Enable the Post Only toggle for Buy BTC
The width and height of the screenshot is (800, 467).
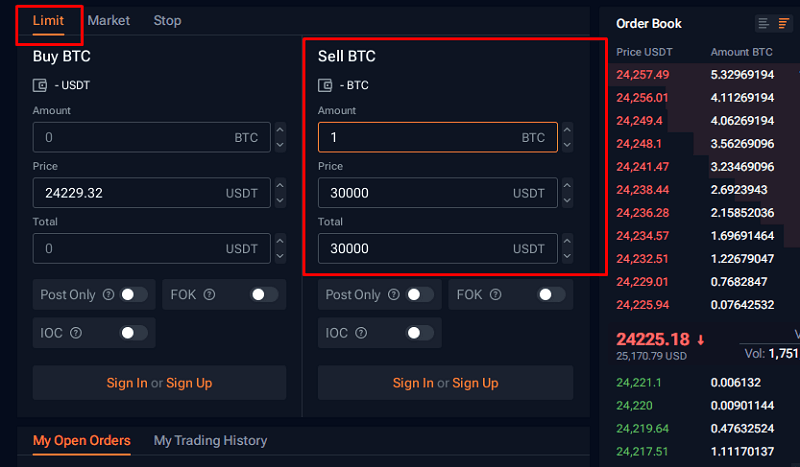(x=134, y=294)
